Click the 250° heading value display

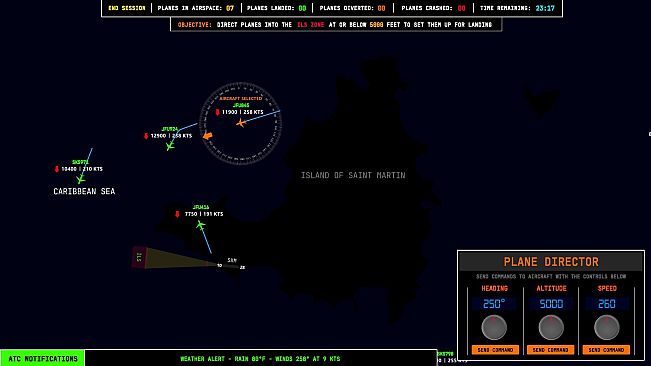tap(494, 304)
